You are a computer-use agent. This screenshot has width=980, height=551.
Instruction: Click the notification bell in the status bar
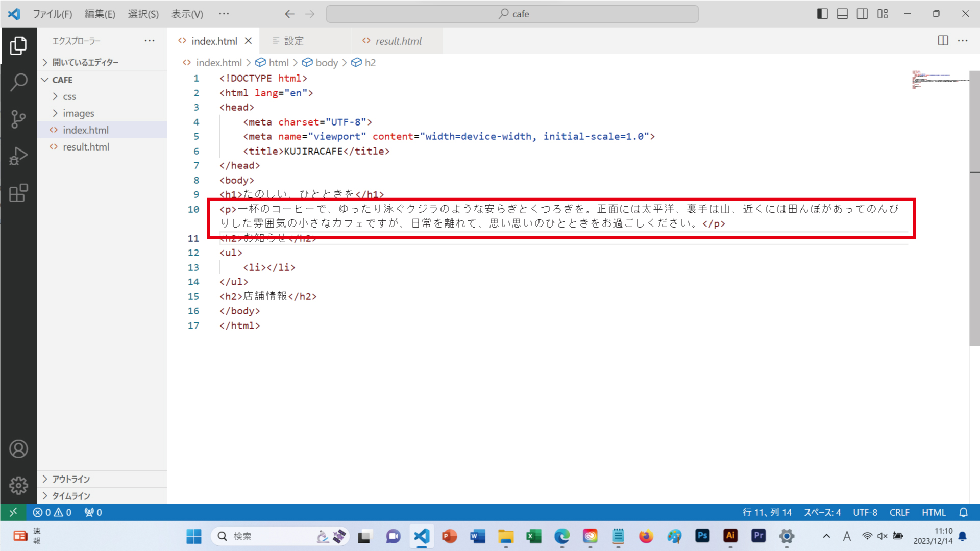point(963,512)
